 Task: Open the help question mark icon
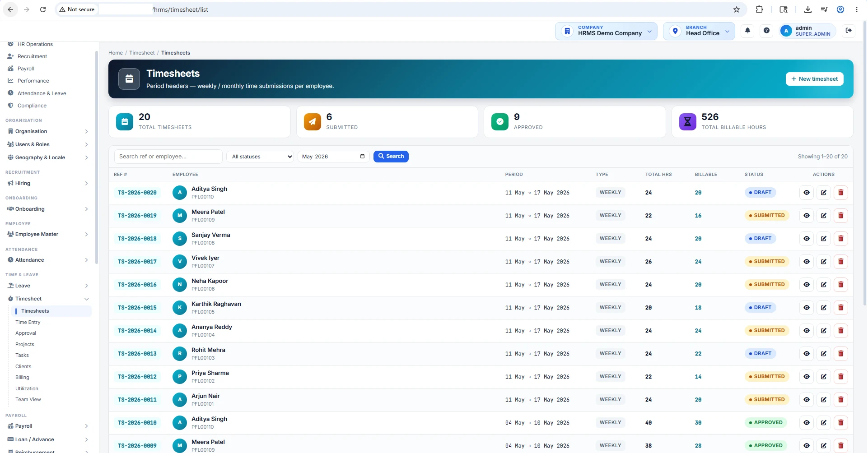[x=766, y=31]
